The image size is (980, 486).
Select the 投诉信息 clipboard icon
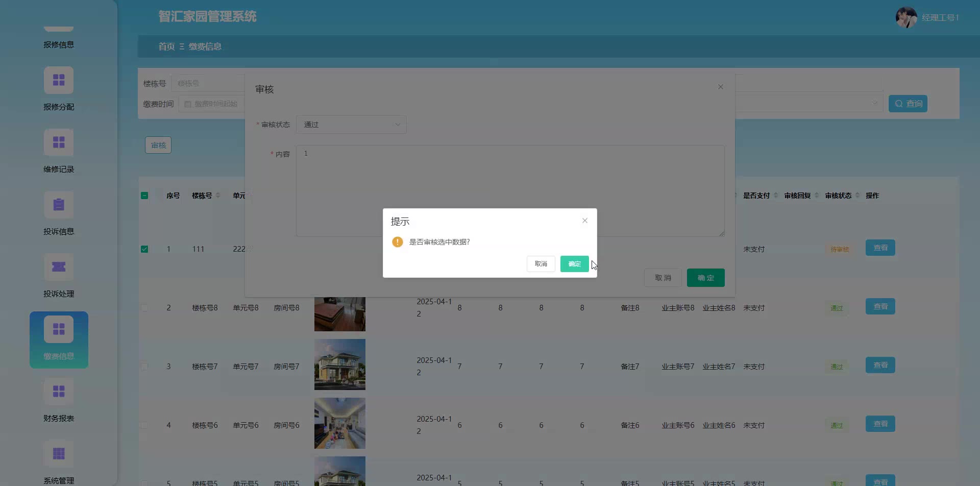coord(59,205)
